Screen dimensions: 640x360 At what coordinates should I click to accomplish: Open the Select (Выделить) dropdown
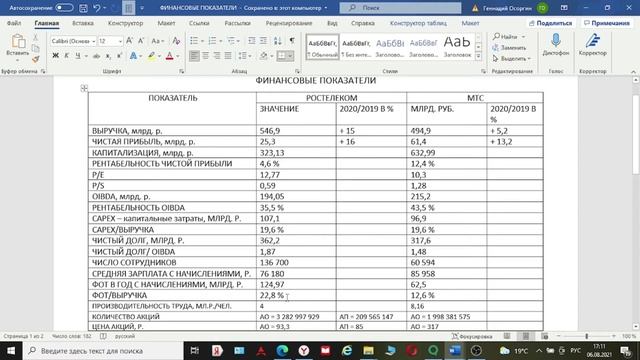511,59
